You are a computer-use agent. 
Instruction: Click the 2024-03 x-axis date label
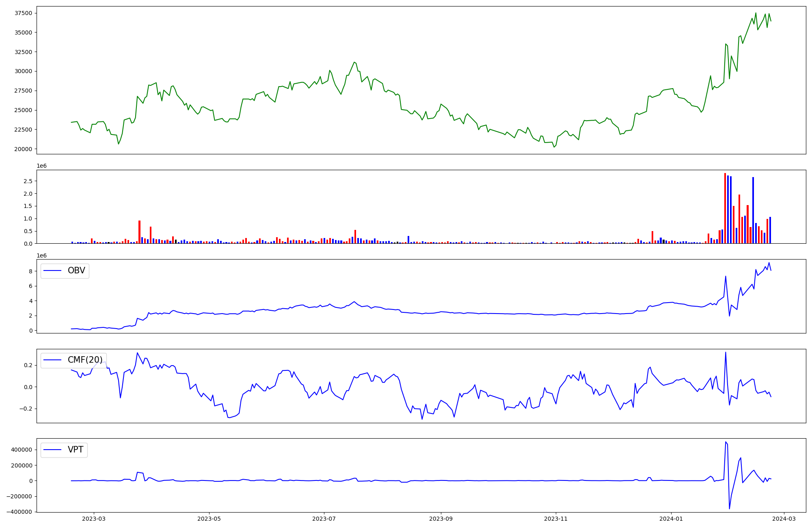784,519
